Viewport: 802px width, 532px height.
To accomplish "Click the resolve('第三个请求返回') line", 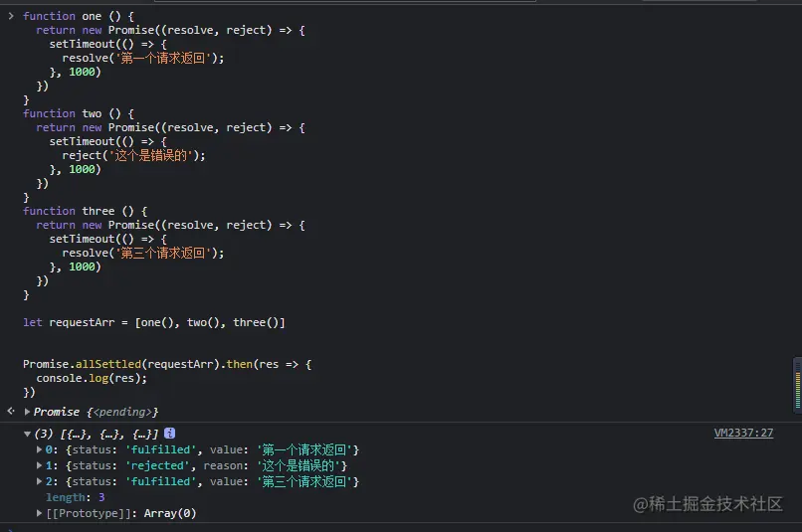I will [143, 253].
